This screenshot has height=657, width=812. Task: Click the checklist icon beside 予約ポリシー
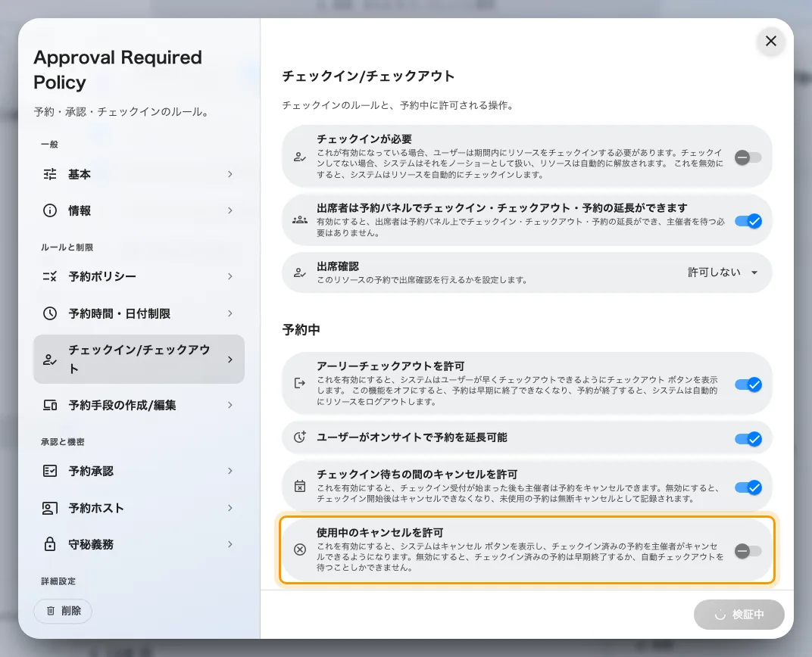50,276
